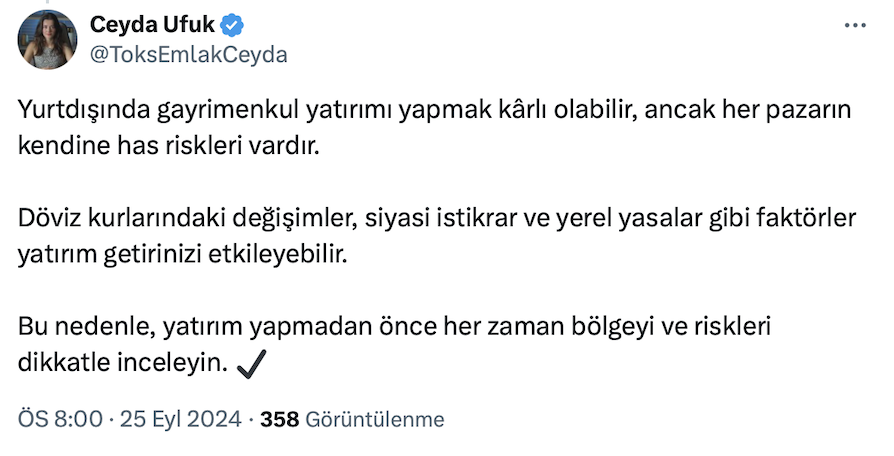Visit the @ToksEmlakCeyda handle link
Screen dimensions: 894x456
point(189,55)
